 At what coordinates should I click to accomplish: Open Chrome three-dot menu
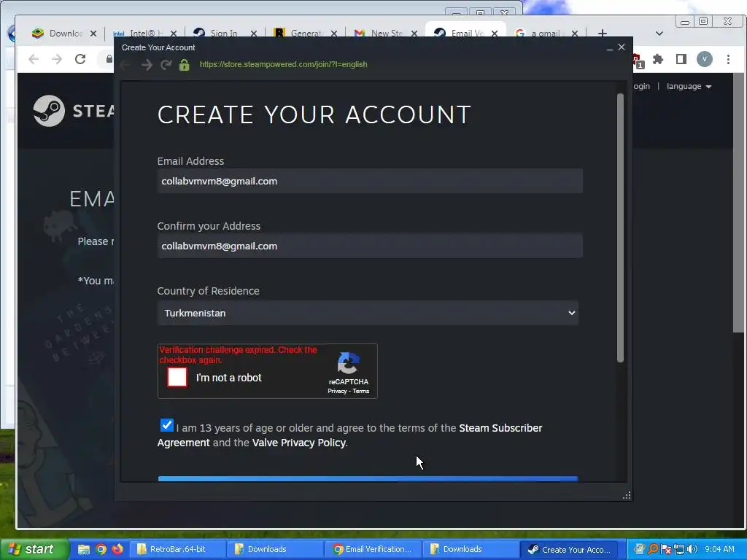tap(729, 59)
